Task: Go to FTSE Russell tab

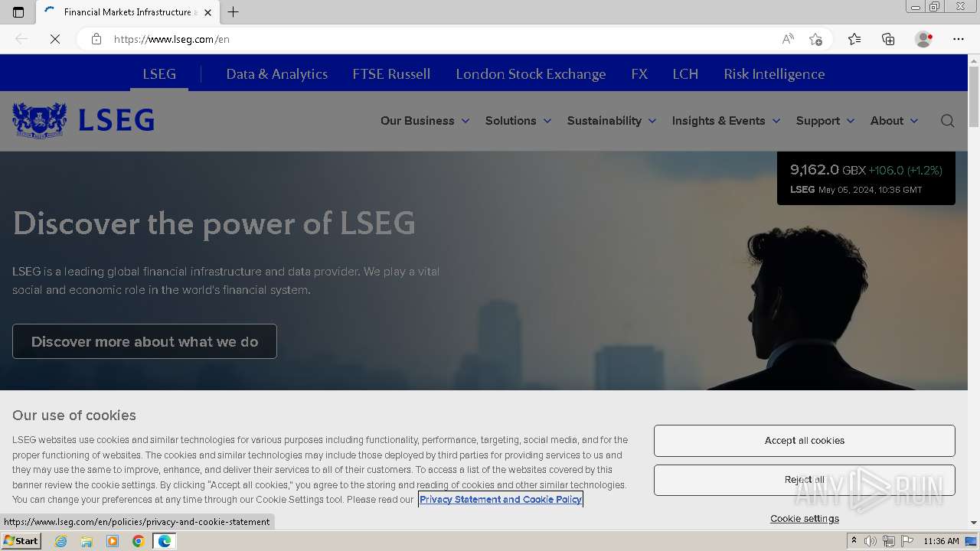Action: (x=391, y=74)
